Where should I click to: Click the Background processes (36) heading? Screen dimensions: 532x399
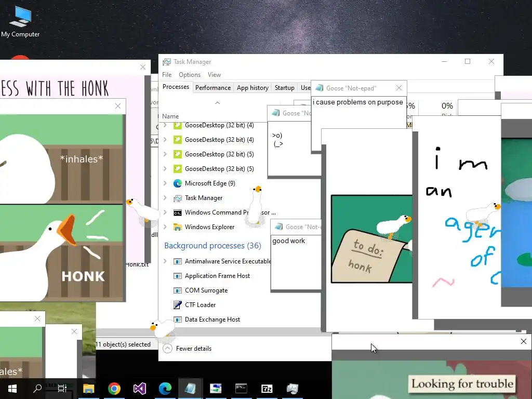(x=212, y=246)
